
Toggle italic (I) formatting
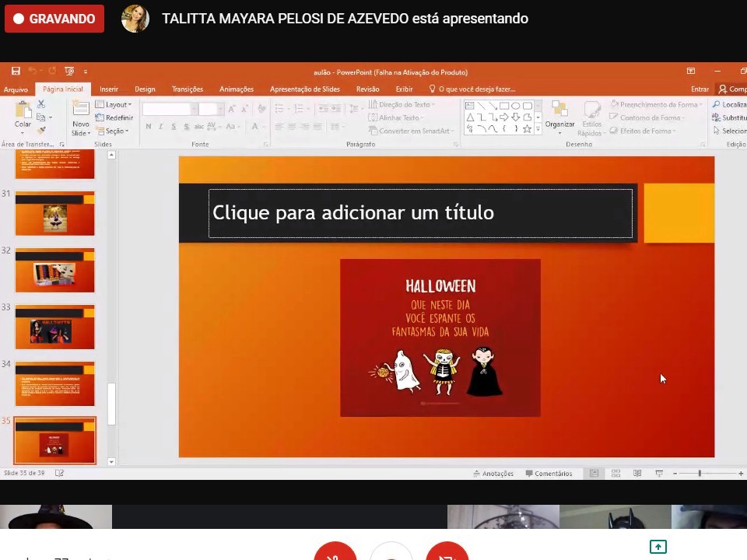click(x=160, y=126)
